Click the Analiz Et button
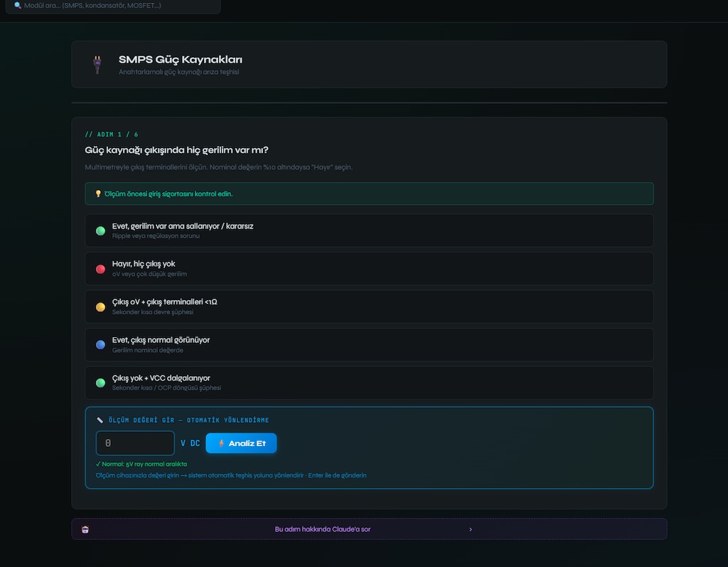The width and height of the screenshot is (728, 567). [241, 443]
